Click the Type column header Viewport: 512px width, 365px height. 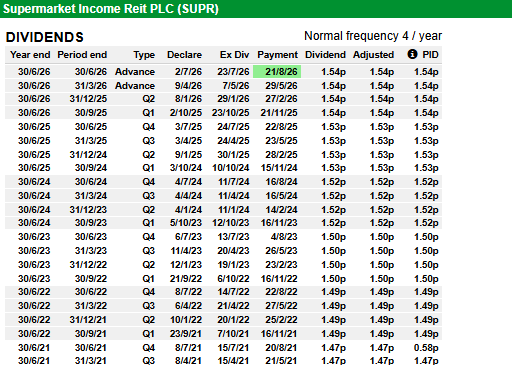coord(144,55)
